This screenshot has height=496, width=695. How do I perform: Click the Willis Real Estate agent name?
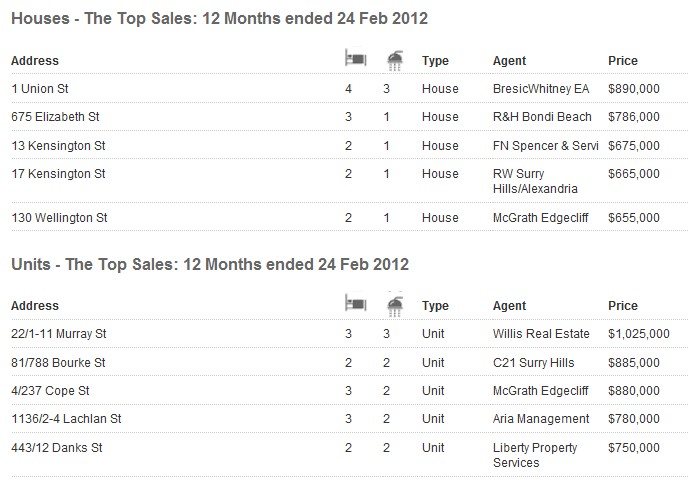pyautogui.click(x=541, y=334)
